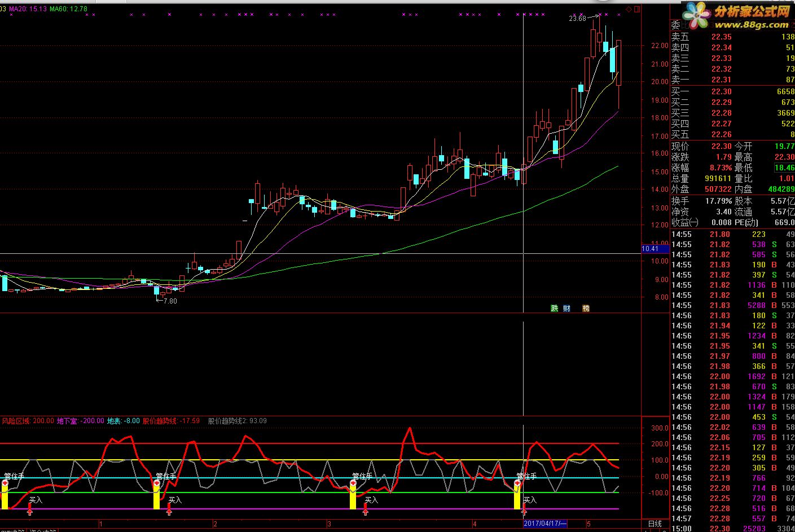Viewport: 795px width, 532px height.
Task: Click the 买入 arrow next to the 2017/04/17 date
Action: tap(524, 511)
